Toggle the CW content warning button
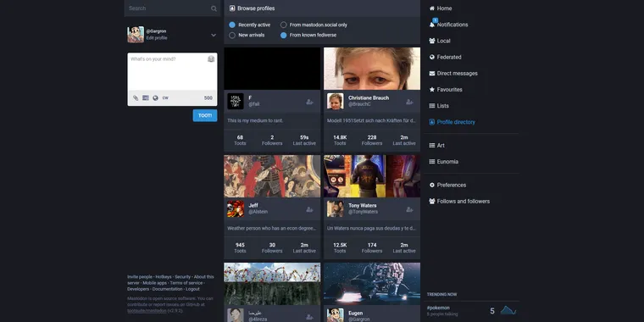Screen dimensions: 644x322 165,97
